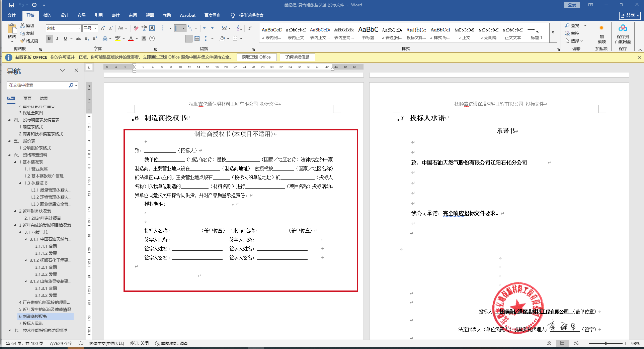The height and width of the screenshot is (349, 644).
Task: Click the Redo/Repeat icon in the title bar
Action: [x=34, y=5]
